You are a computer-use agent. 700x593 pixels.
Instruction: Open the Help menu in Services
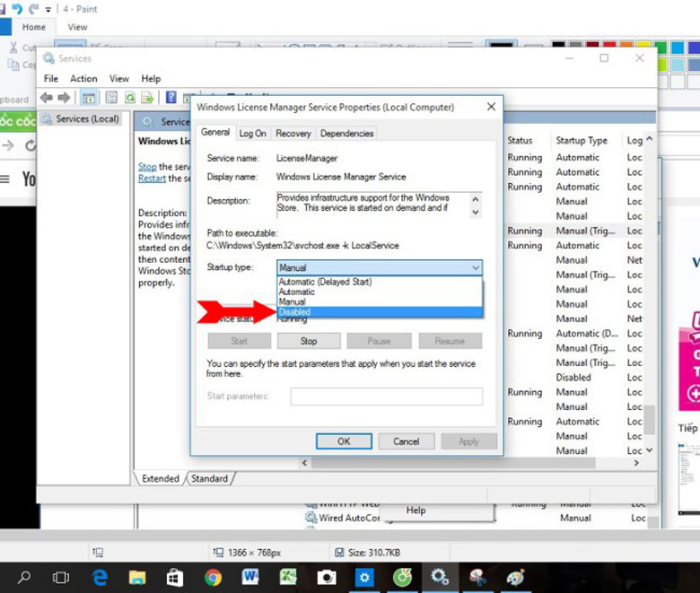point(151,79)
